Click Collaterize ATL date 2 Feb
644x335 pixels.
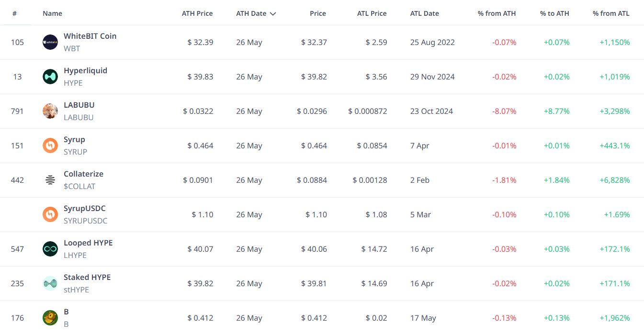coord(420,180)
